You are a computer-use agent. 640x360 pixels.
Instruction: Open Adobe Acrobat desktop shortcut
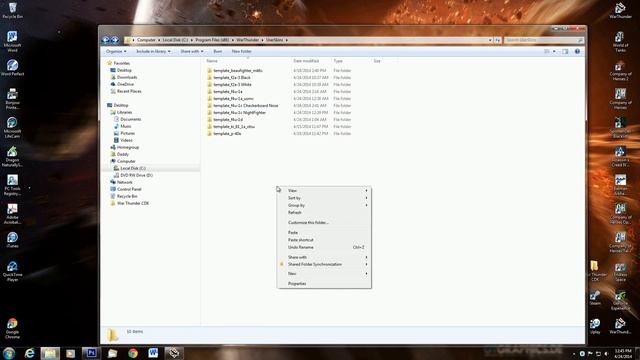click(x=12, y=213)
